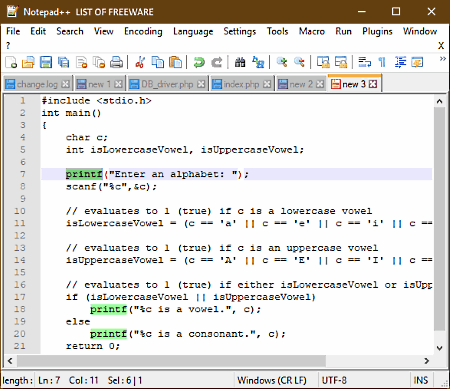450x389 pixels.
Task: Switch to the change.log tab
Action: click(x=37, y=84)
